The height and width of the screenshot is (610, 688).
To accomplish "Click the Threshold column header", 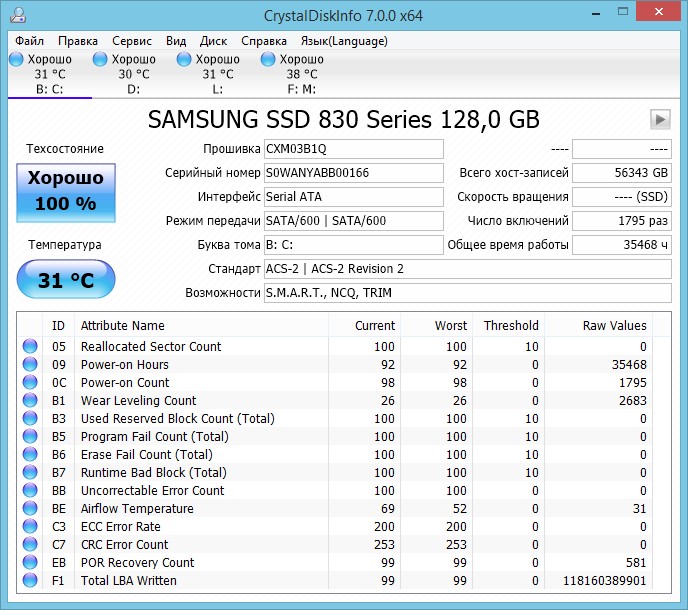I will (x=509, y=326).
